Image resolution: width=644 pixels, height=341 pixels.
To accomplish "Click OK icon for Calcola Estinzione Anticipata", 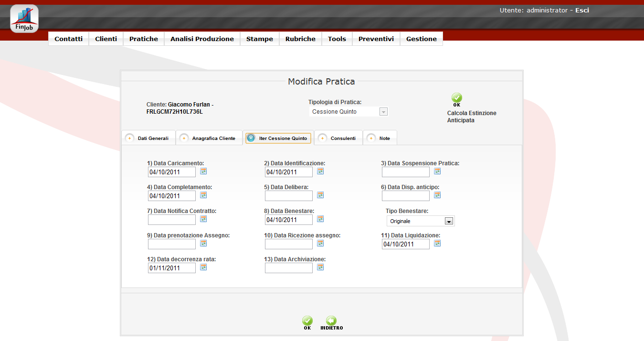I will pos(457,98).
